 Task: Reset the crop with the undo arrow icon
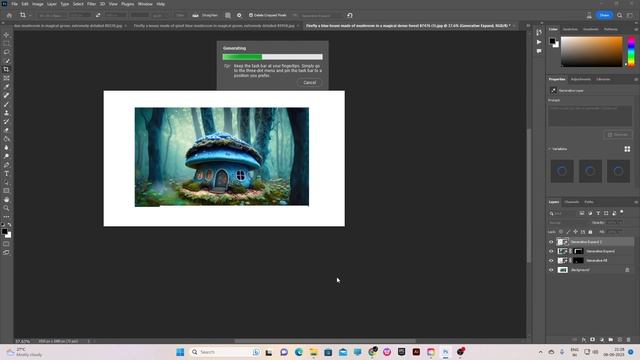350,15
